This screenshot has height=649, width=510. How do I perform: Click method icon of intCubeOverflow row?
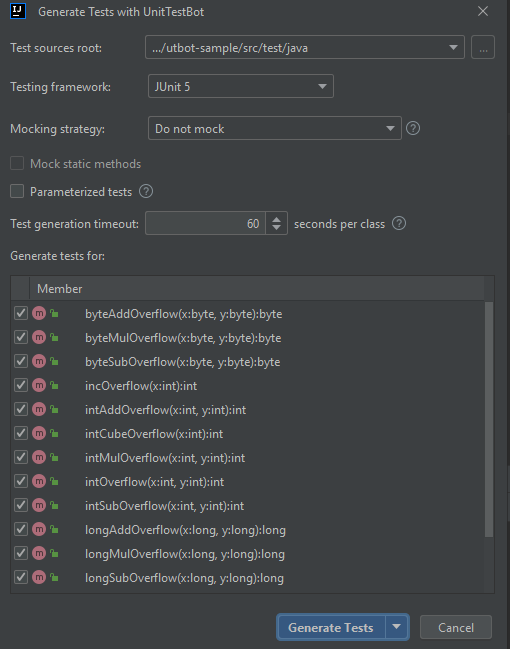pos(39,433)
